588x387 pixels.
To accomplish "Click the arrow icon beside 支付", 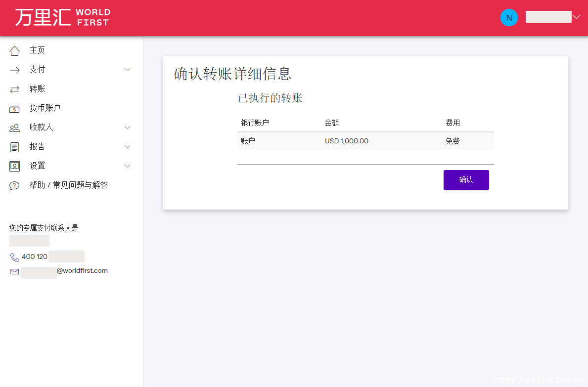I will click(x=15, y=70).
